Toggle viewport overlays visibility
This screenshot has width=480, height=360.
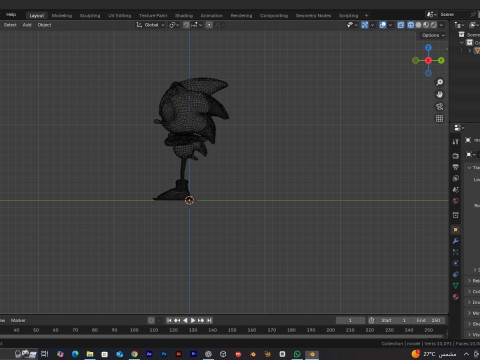[x=383, y=25]
